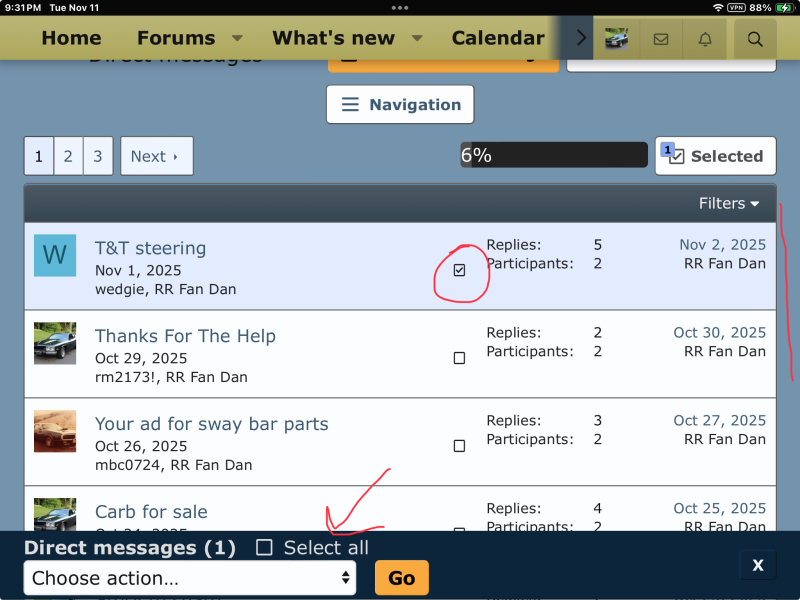Open wedgie's W avatar icon
The height and width of the screenshot is (600, 800).
click(55, 255)
